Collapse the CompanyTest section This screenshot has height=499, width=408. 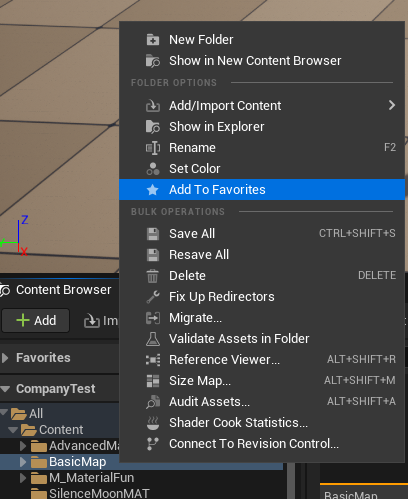click(x=5, y=389)
